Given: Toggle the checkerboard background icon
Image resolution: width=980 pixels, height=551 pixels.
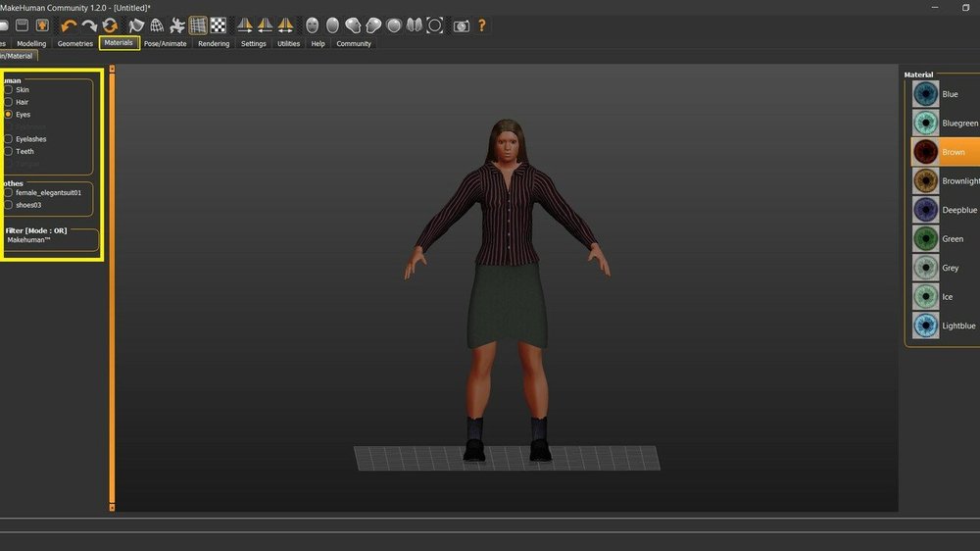Looking at the screenshot, I should pos(219,25).
